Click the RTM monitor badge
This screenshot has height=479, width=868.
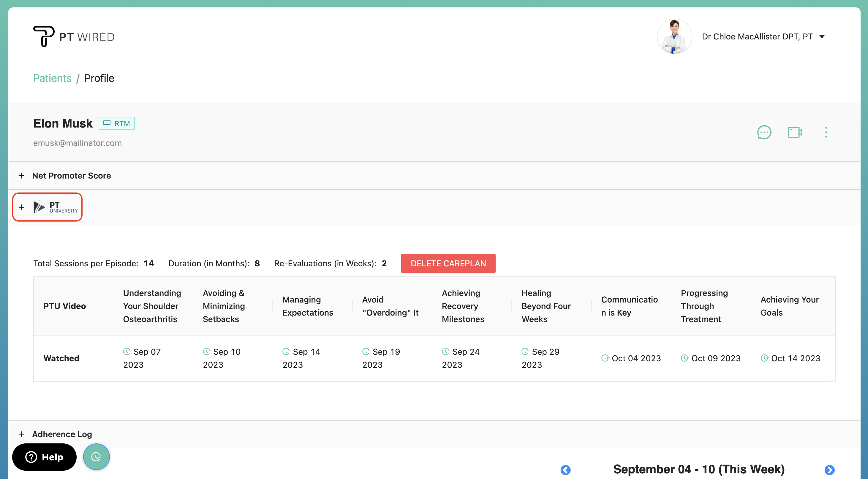tap(117, 124)
